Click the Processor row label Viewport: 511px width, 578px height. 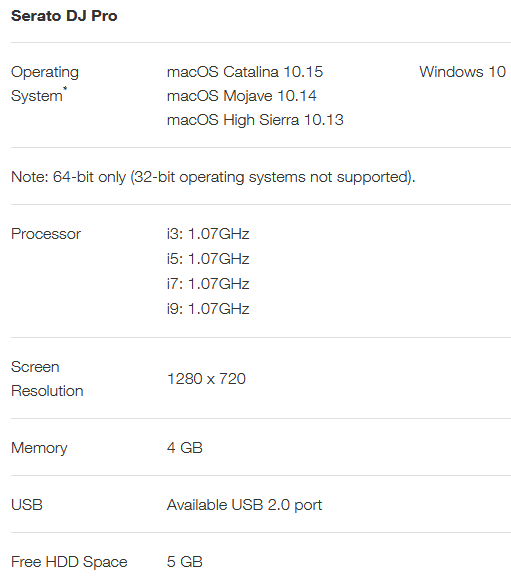(46, 234)
